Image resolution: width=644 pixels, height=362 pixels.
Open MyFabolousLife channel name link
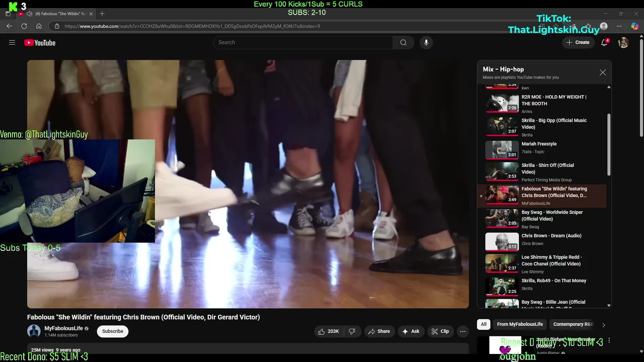63,328
